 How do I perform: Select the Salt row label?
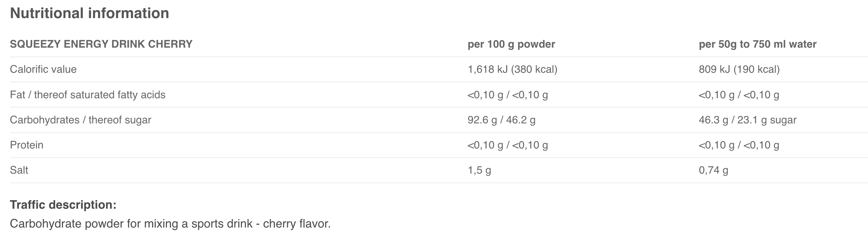click(x=19, y=170)
